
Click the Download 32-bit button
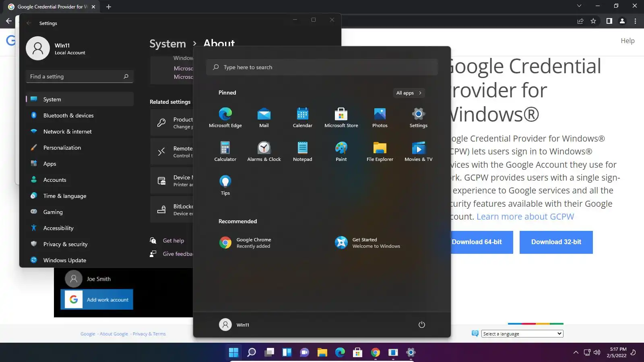pos(556,242)
